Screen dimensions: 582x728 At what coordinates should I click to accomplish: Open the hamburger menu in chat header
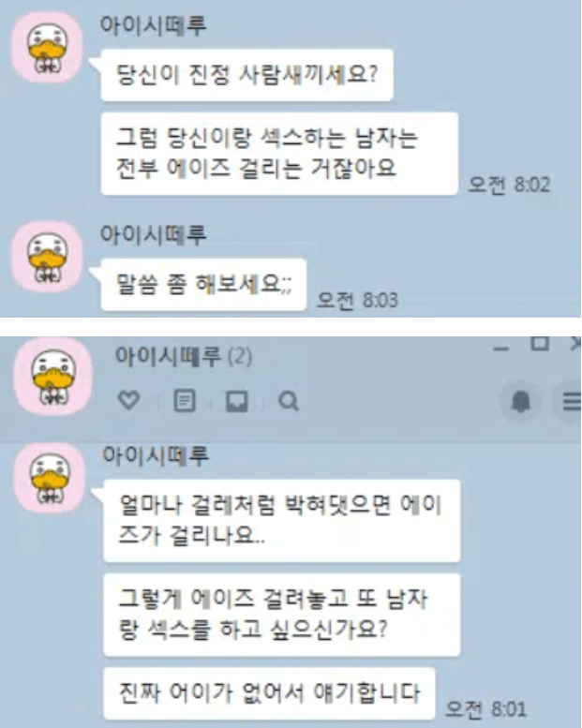point(572,401)
